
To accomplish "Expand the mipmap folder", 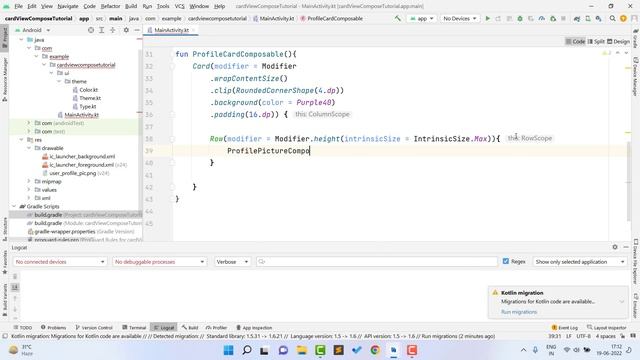I will pos(29,181).
